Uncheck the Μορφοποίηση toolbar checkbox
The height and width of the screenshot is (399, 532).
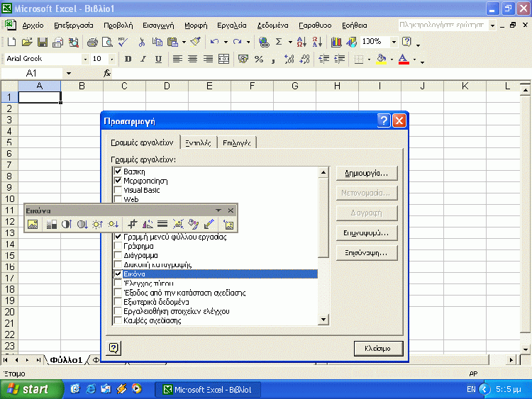pyautogui.click(x=118, y=180)
